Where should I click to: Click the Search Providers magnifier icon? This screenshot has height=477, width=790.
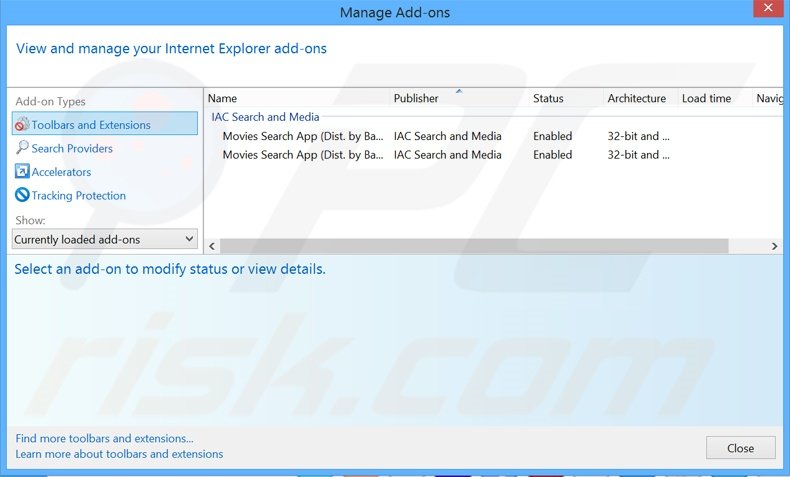22,148
